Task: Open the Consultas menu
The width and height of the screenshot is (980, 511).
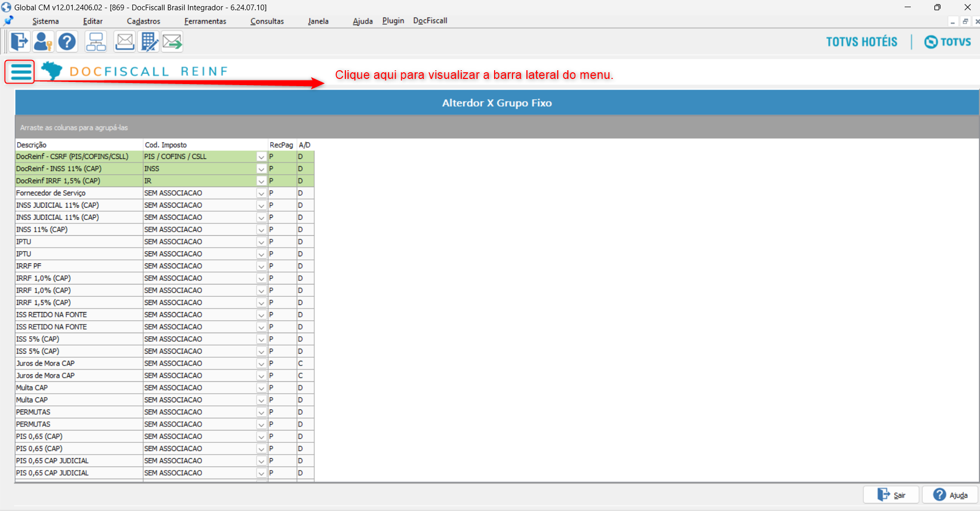Action: (x=267, y=21)
